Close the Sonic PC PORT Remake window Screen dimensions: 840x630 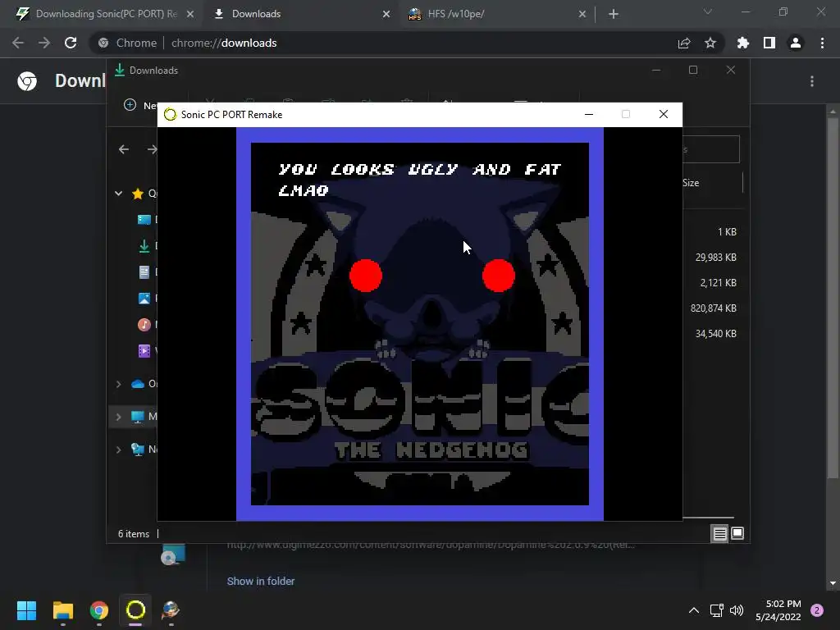coord(664,115)
